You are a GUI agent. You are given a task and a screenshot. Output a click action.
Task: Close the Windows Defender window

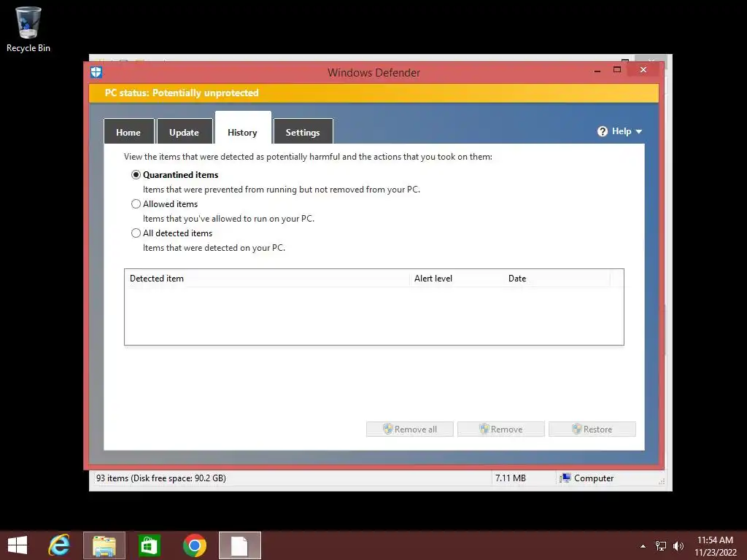point(643,70)
